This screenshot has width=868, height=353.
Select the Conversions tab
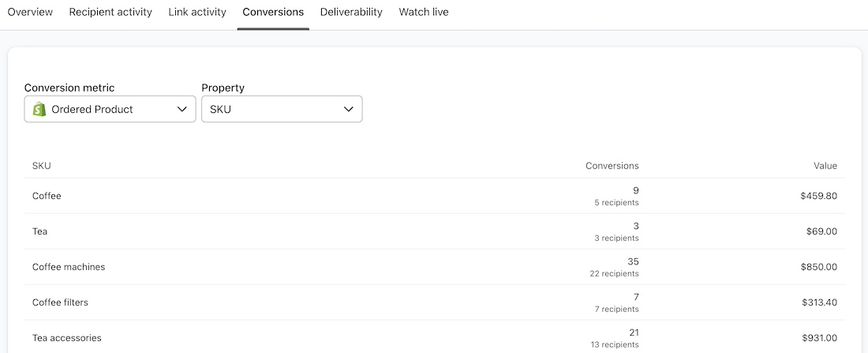(x=273, y=13)
